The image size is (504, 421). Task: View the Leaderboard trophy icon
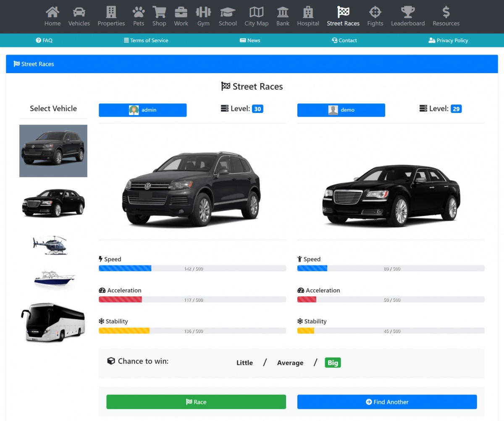pyautogui.click(x=407, y=12)
